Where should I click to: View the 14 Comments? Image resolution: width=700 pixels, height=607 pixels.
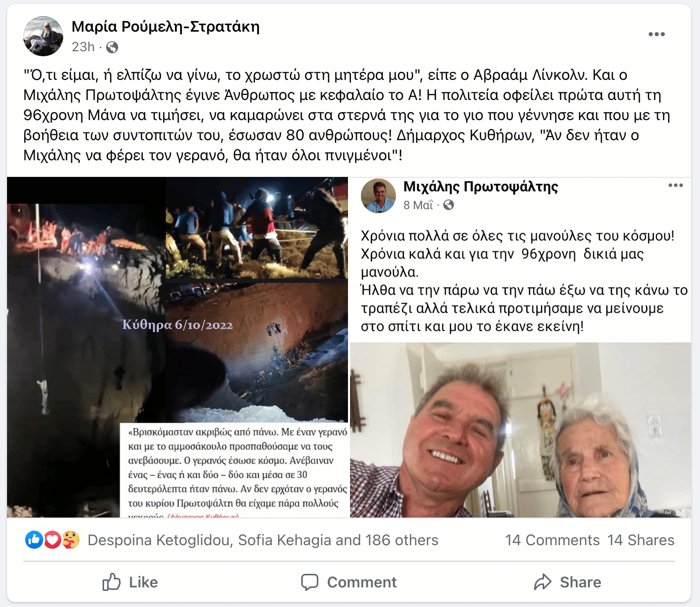pos(552,540)
